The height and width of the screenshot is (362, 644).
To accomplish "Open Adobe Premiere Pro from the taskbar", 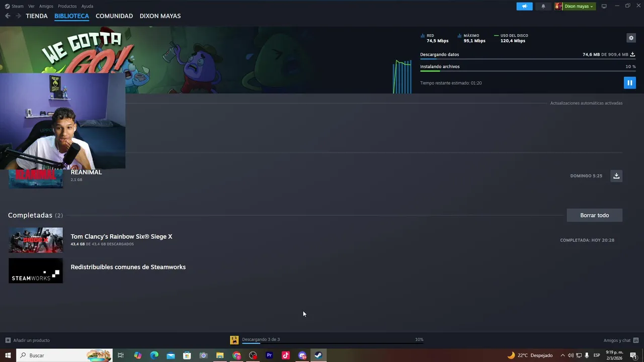I will coord(269,355).
